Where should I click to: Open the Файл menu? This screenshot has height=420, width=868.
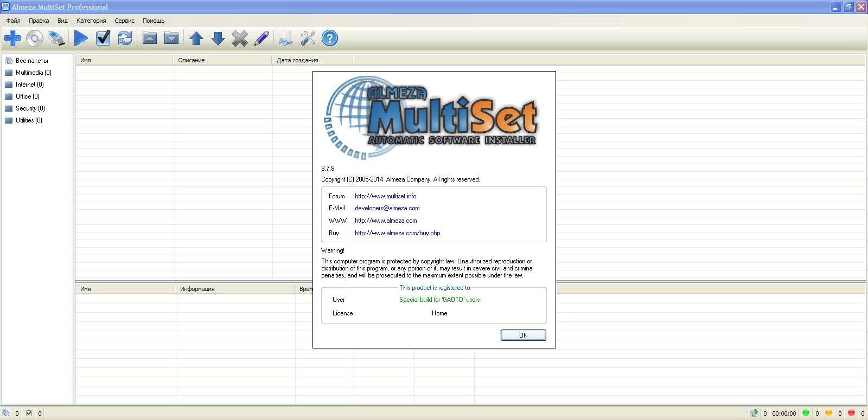[13, 21]
